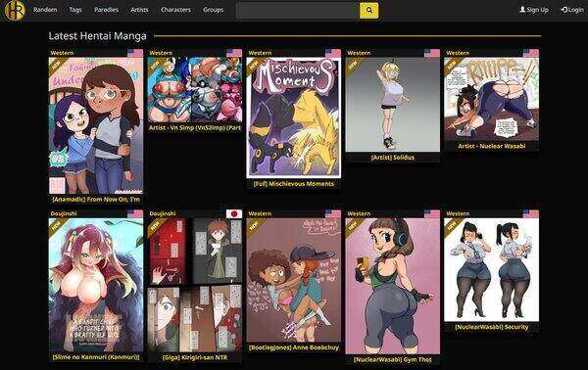Click the Sign Up link
Screen dimensions: 588x370
click(534, 10)
